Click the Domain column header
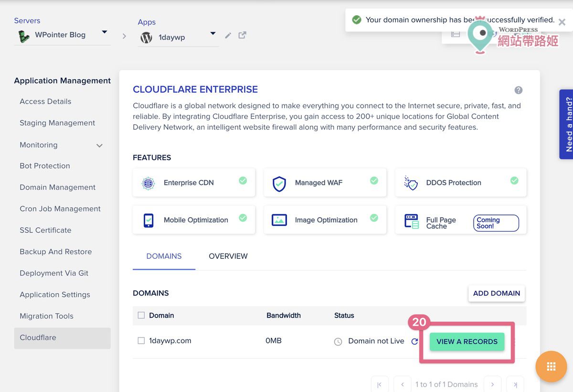 point(161,316)
